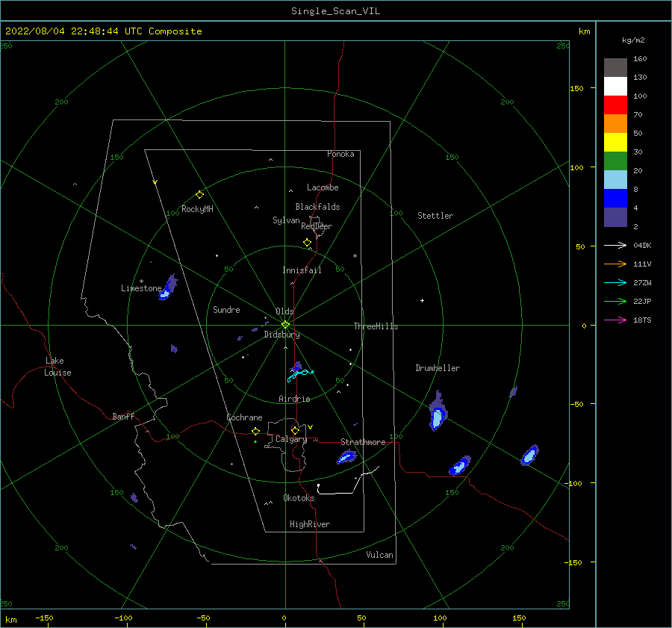Click the cyan 27ZW track arrow

point(615,282)
